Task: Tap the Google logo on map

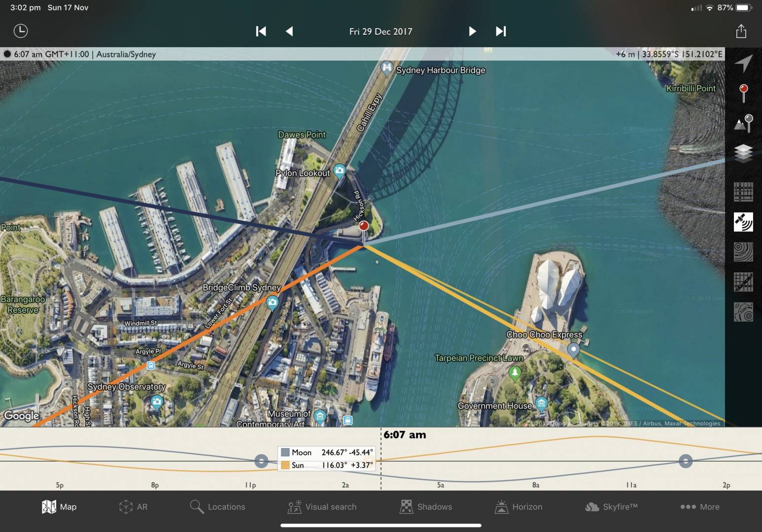Action: click(22, 416)
